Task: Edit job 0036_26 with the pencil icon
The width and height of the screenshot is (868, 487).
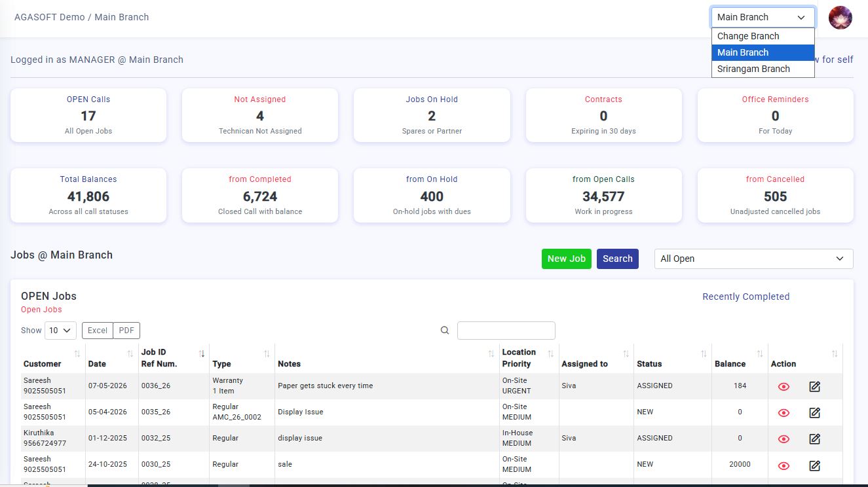Action: 814,386
